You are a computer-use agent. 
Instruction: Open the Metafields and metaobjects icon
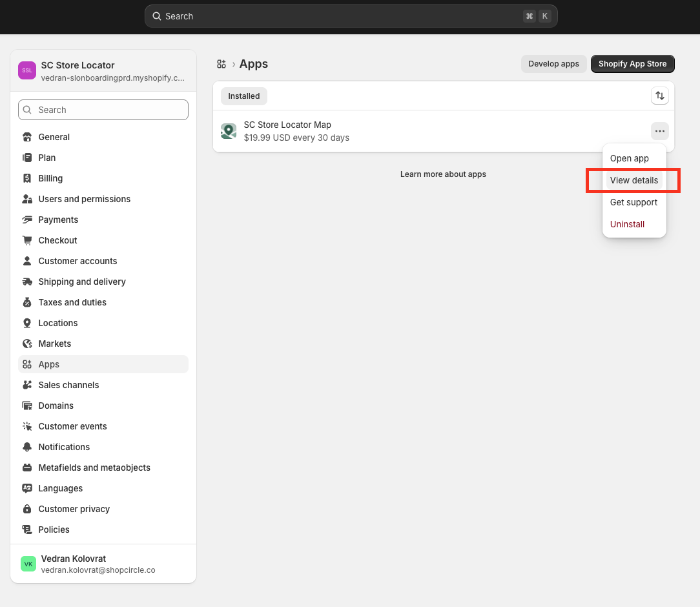click(27, 468)
